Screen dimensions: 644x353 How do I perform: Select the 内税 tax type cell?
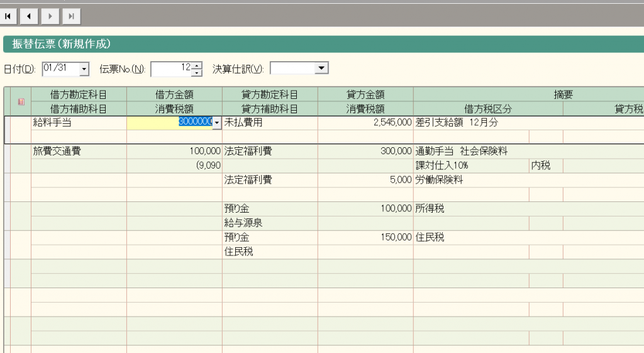[x=545, y=166]
